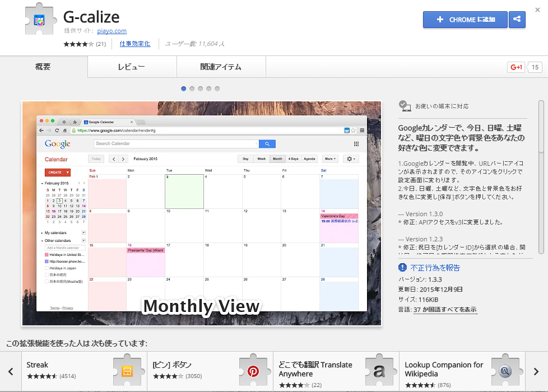Click the device compatibility checkmark icon
548x392 pixels.
[x=405, y=106]
